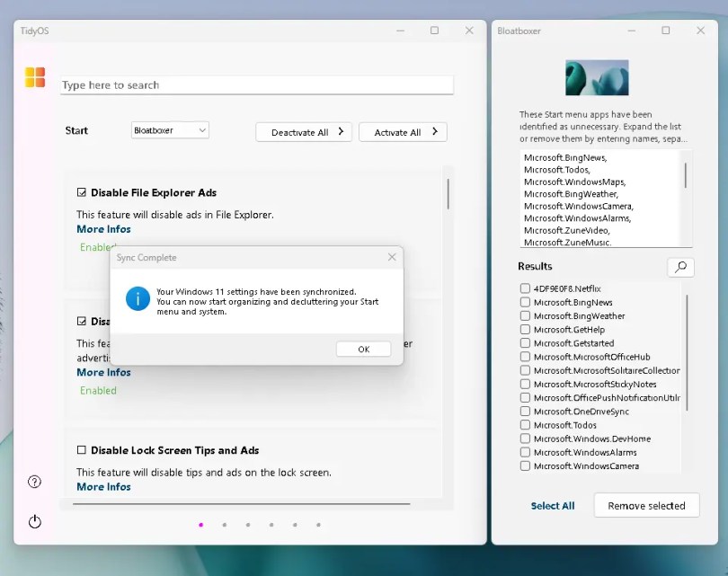Uncheck Disable File Explorer Ads checkbox

pyautogui.click(x=81, y=192)
